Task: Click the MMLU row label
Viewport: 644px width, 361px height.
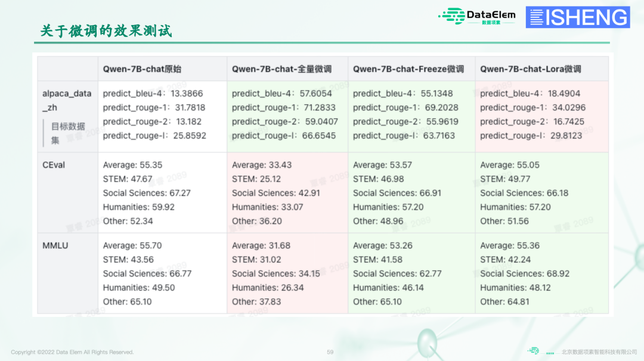Action: point(55,245)
